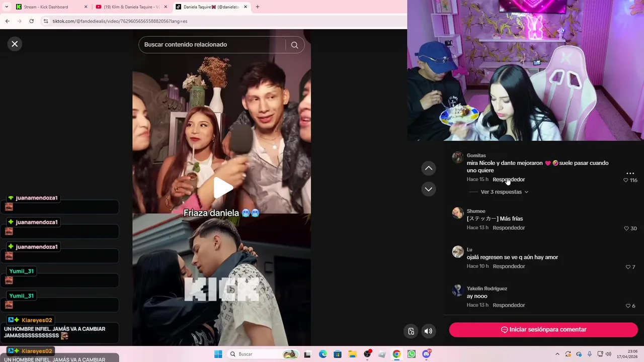Image resolution: width=644 pixels, height=362 pixels.
Task: Like Shumee's comment with 30 likes
Action: point(626,228)
